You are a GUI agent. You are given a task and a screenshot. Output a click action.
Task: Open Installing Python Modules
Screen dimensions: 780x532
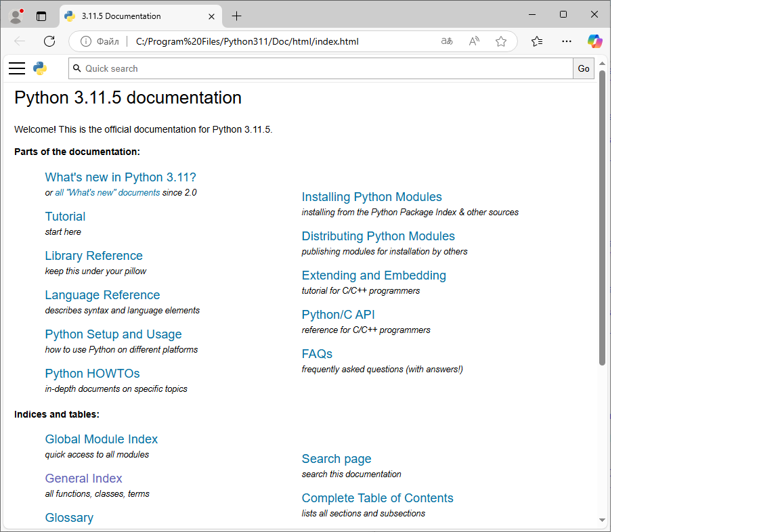(372, 197)
